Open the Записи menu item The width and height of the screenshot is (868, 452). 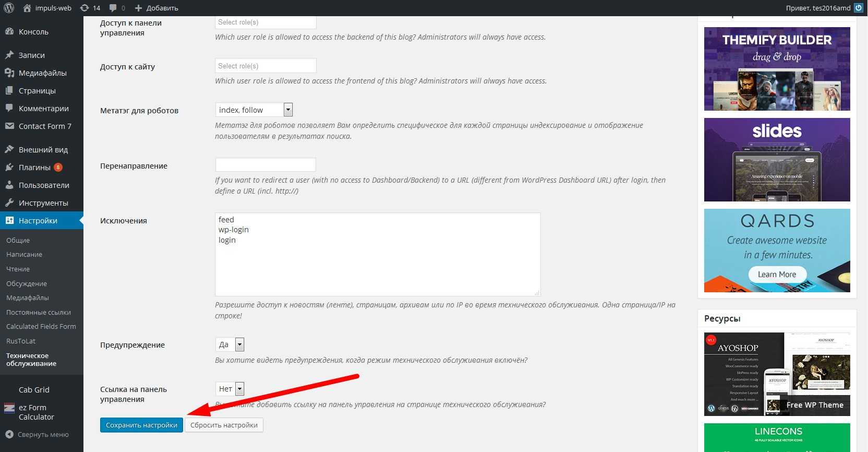point(32,55)
